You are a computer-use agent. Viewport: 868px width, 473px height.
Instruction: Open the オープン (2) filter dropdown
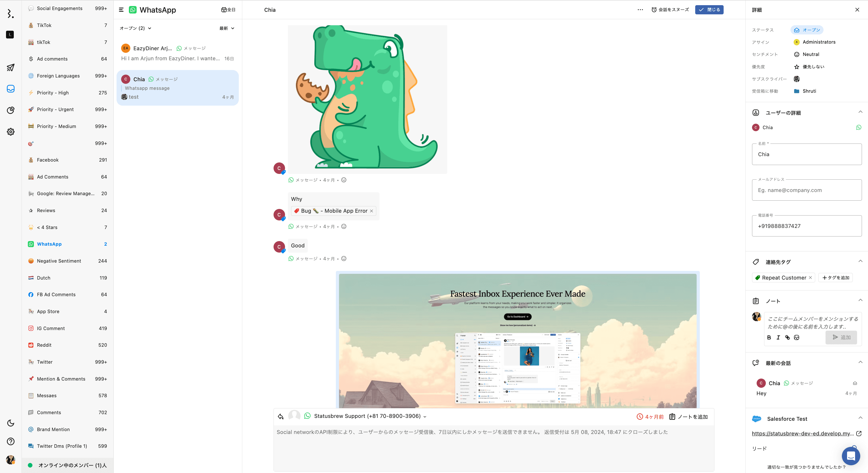pyautogui.click(x=135, y=28)
